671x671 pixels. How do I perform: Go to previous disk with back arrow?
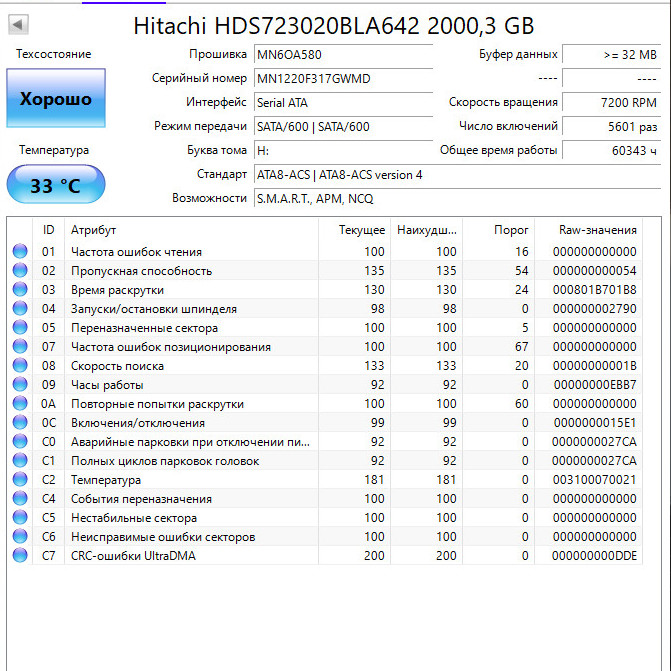[x=18, y=24]
